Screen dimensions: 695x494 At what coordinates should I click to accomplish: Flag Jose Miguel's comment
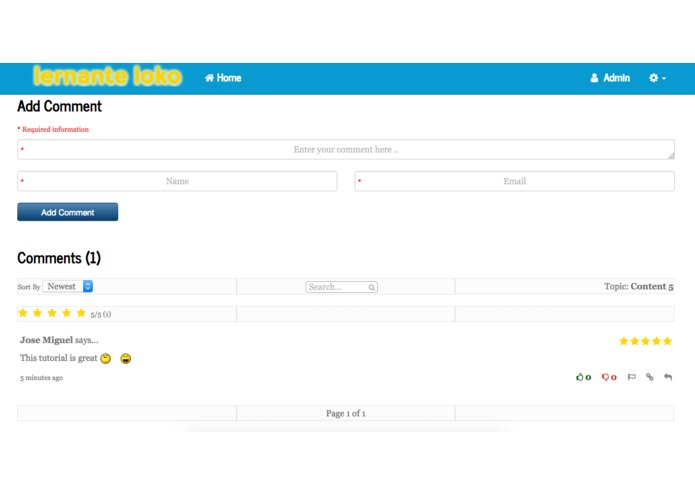(632, 377)
